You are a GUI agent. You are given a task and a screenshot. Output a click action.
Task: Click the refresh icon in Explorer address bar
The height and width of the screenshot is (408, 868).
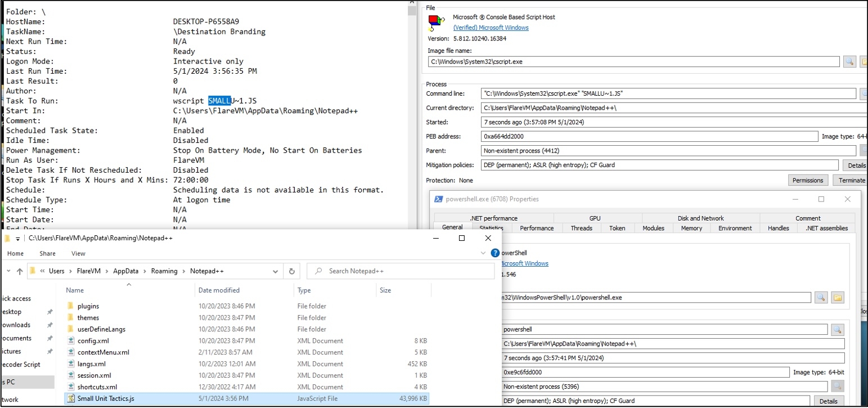(x=291, y=271)
